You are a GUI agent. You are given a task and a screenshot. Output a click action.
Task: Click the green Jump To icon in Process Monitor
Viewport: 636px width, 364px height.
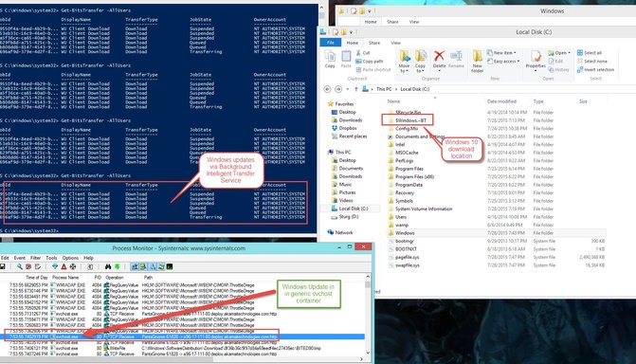pos(117,266)
